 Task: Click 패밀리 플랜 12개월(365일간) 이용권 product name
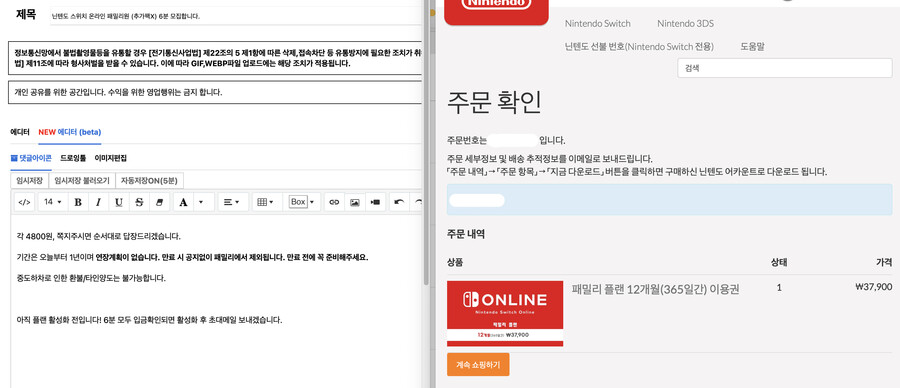[x=655, y=289]
